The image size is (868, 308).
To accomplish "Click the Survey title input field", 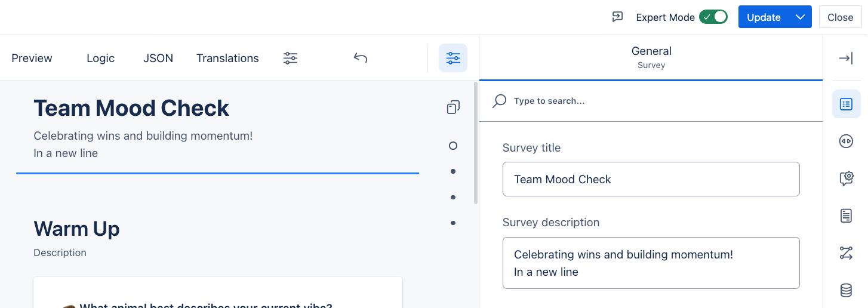I will (x=651, y=179).
